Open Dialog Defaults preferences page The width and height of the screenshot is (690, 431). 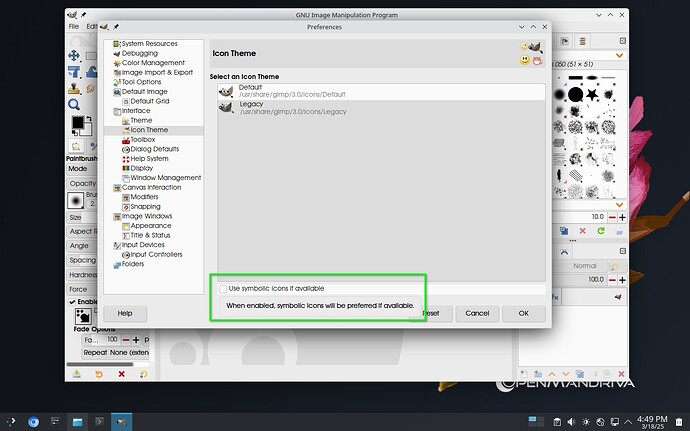154,149
